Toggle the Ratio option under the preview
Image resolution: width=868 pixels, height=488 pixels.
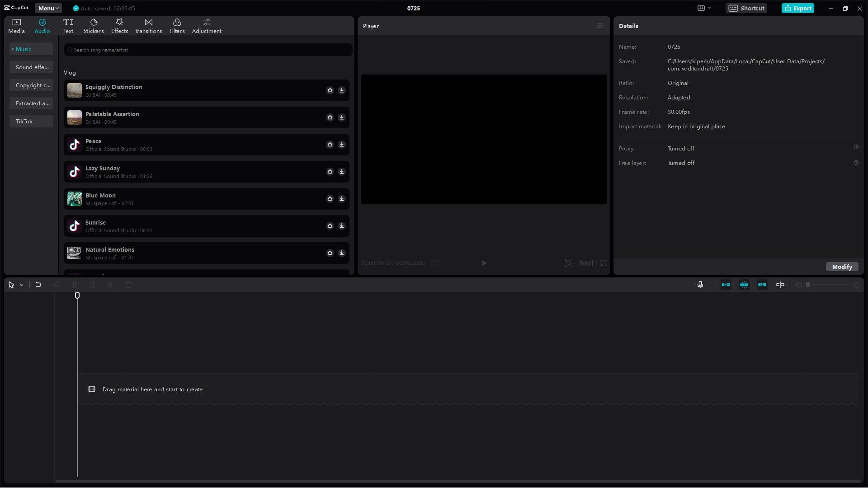click(585, 263)
